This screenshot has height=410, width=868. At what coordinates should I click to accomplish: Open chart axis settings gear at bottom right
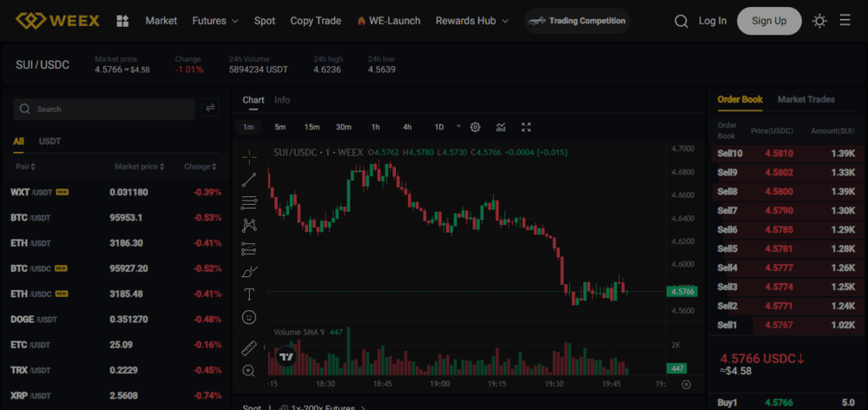[x=687, y=385]
